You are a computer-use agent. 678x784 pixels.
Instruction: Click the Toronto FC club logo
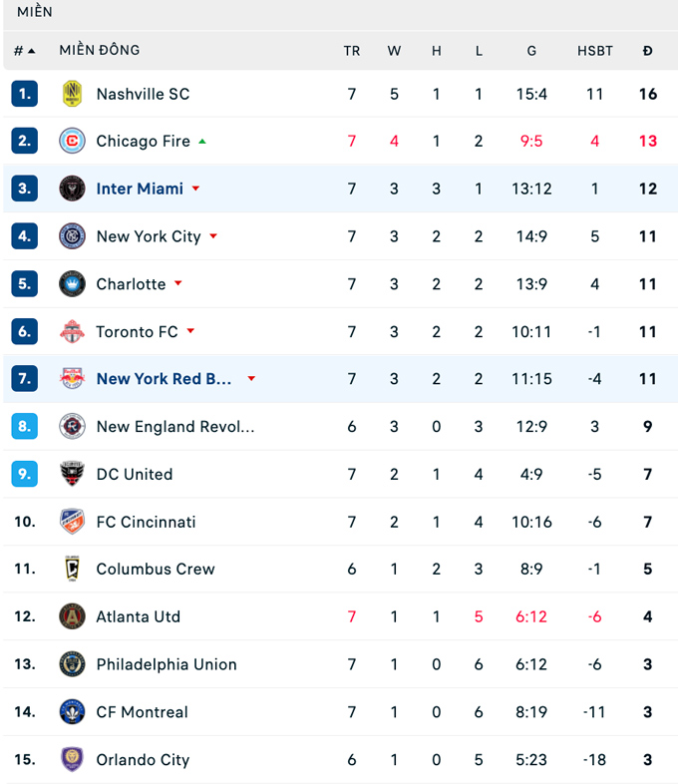(x=72, y=331)
